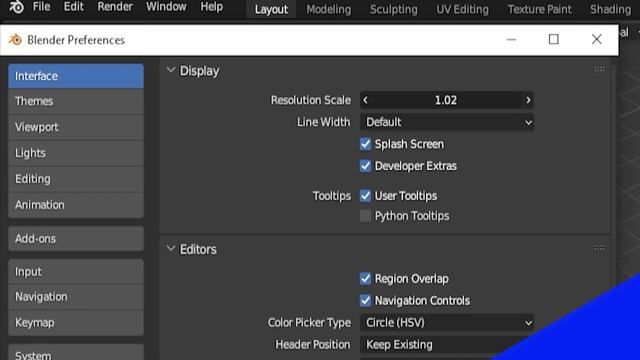Viewport: 640px width, 360px height.
Task: Decrease Resolution Scale with left arrow
Action: [365, 100]
